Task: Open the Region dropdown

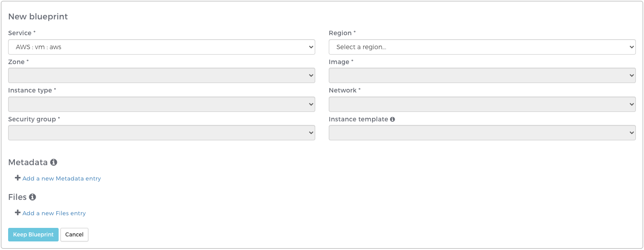Action: pos(482,47)
